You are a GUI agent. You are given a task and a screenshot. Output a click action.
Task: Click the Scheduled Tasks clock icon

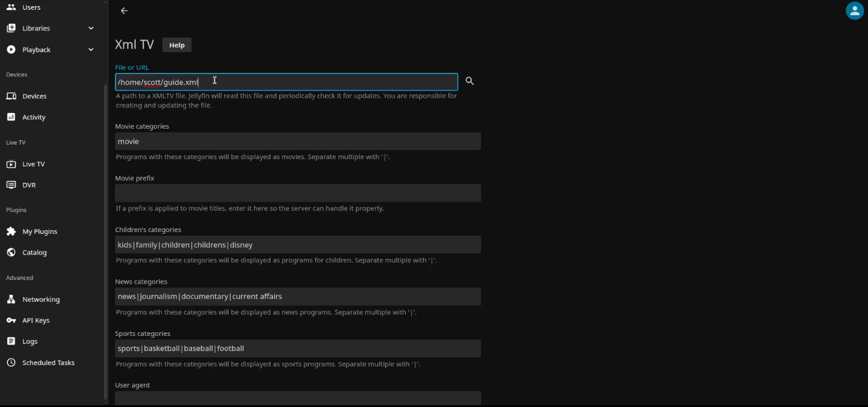[x=11, y=363]
